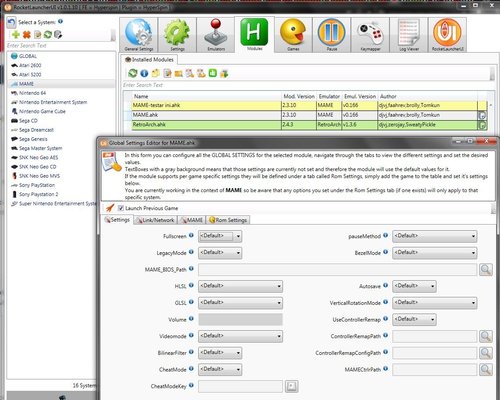500x400 pixels.
Task: Click the rocket icon beside Launch Previous Game
Action: 110,208
